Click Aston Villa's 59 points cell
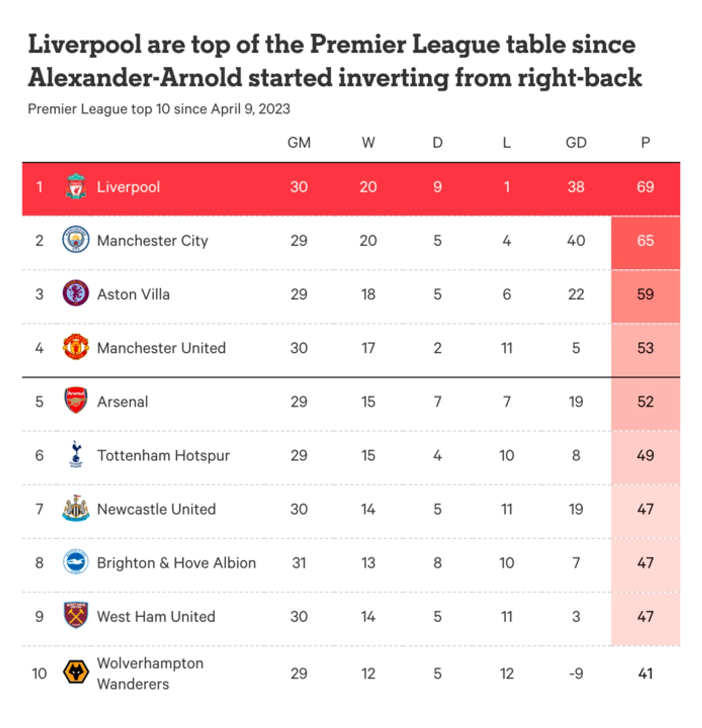This screenshot has width=702, height=728. pyautogui.click(x=645, y=294)
